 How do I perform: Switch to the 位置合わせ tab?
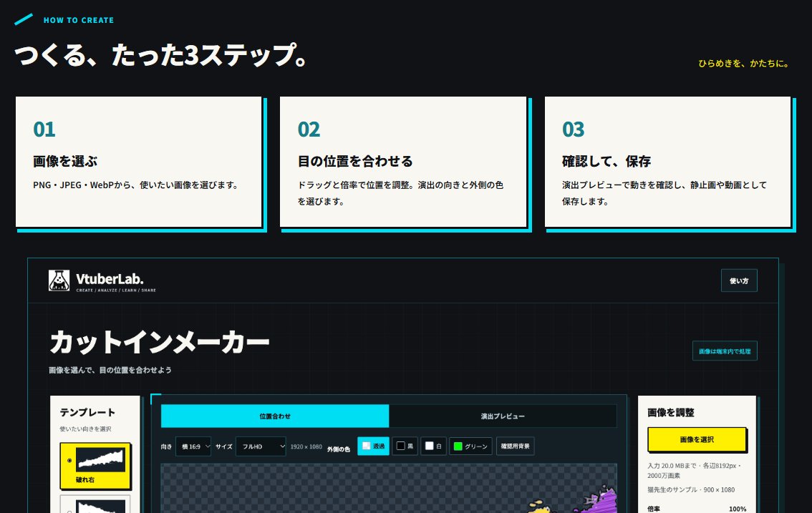click(275, 416)
